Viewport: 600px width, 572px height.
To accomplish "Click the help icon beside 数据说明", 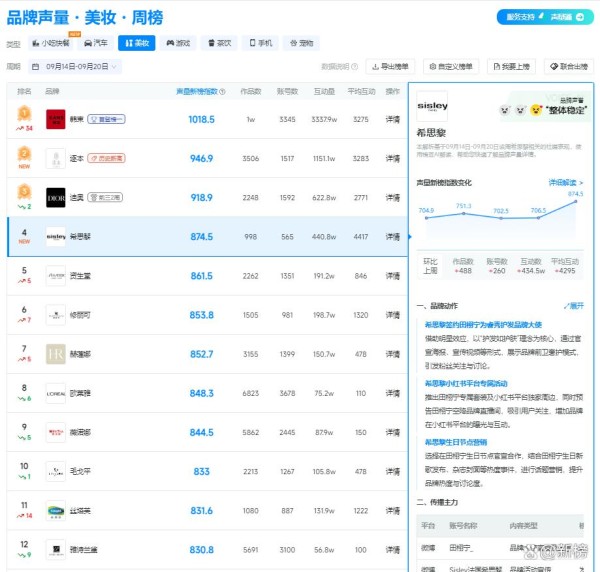I will [355, 67].
